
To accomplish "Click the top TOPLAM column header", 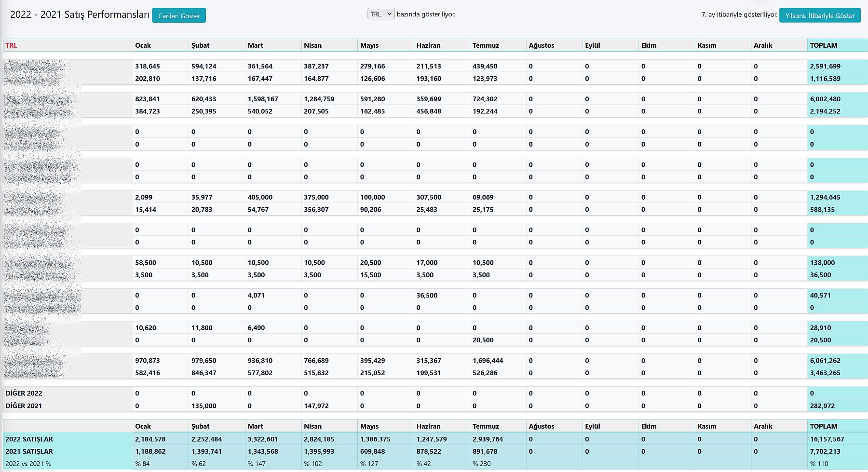I will [x=823, y=45].
